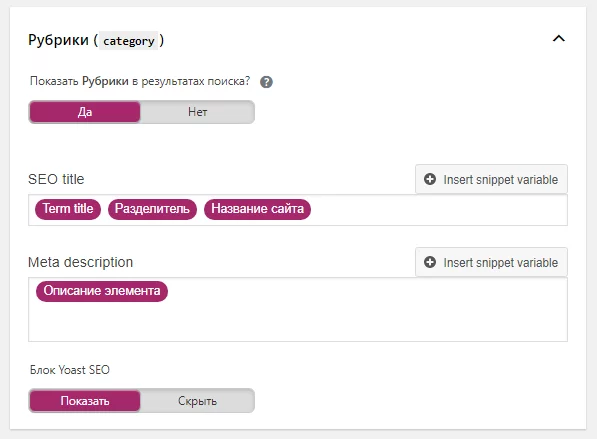
Task: Focus the SEO title input field
Action: 298,210
